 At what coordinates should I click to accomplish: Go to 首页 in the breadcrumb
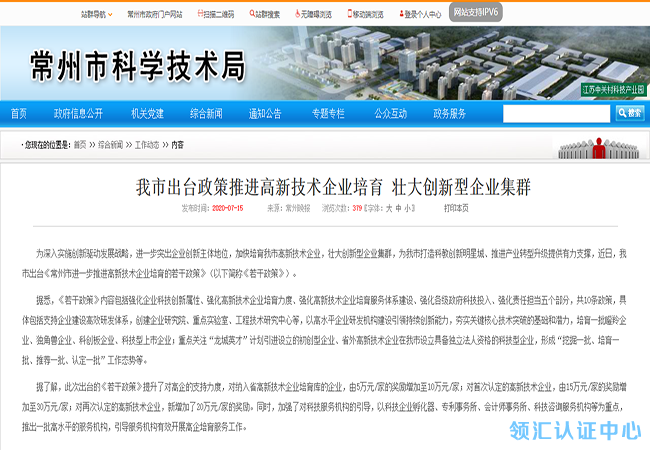[x=80, y=145]
